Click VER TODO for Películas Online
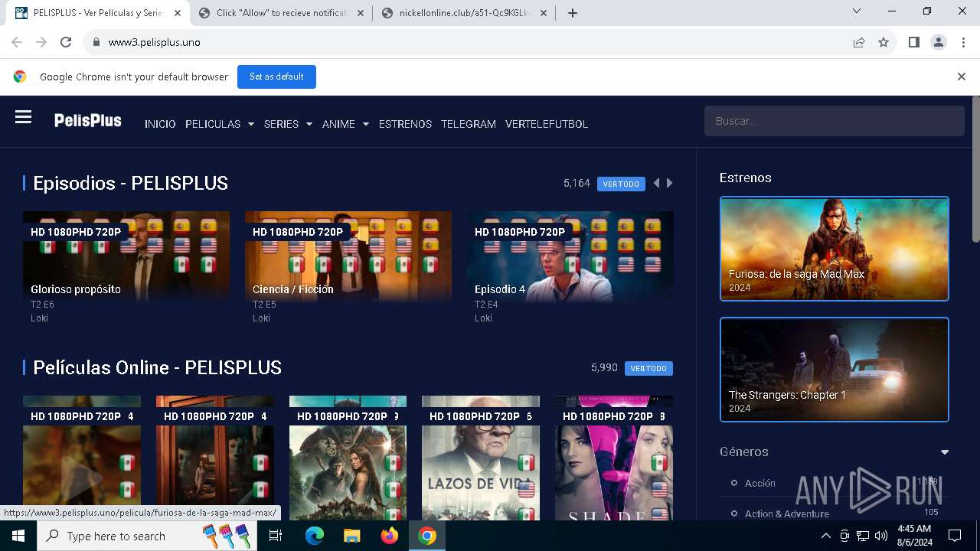The width and height of the screenshot is (980, 551). pyautogui.click(x=648, y=368)
